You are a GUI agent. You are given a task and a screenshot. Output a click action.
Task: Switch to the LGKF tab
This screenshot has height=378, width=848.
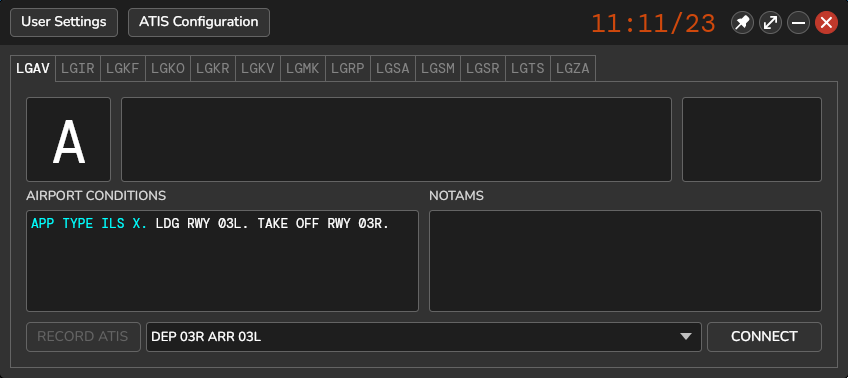pos(123,69)
